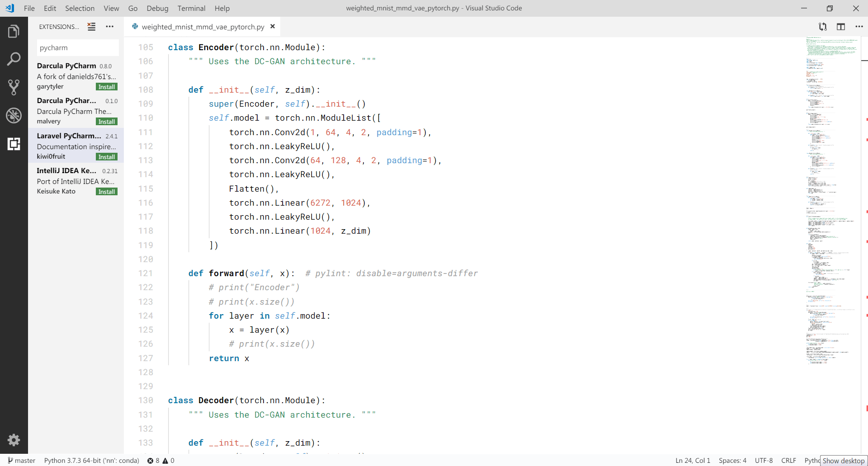Open the Debug view icon
This screenshot has width=868, height=466.
(14, 116)
